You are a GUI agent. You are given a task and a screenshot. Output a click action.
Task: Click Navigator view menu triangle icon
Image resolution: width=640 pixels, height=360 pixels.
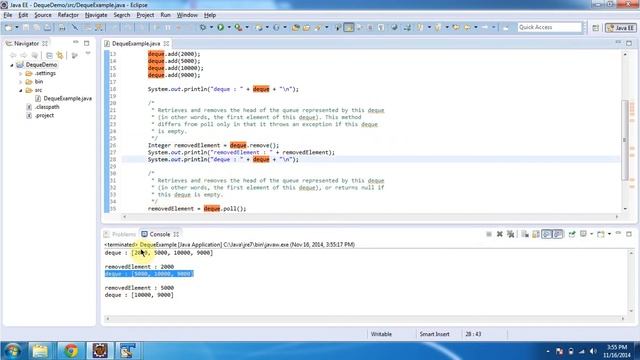point(88,54)
